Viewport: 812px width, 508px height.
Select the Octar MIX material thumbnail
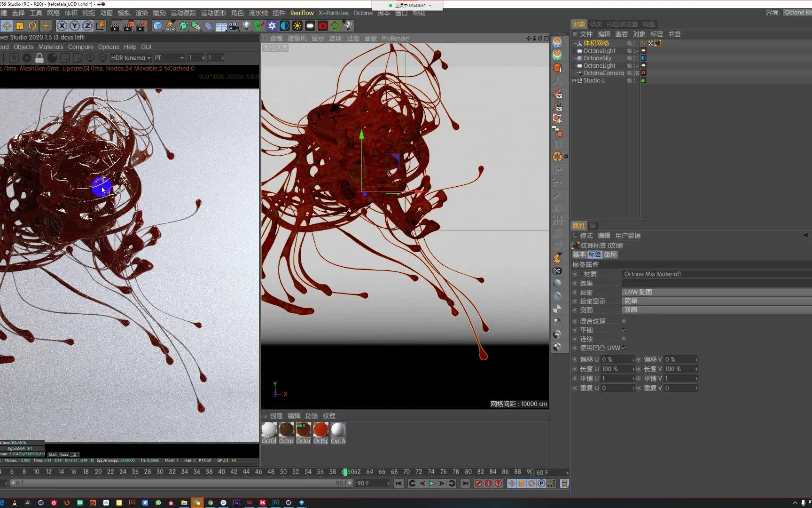click(x=304, y=430)
